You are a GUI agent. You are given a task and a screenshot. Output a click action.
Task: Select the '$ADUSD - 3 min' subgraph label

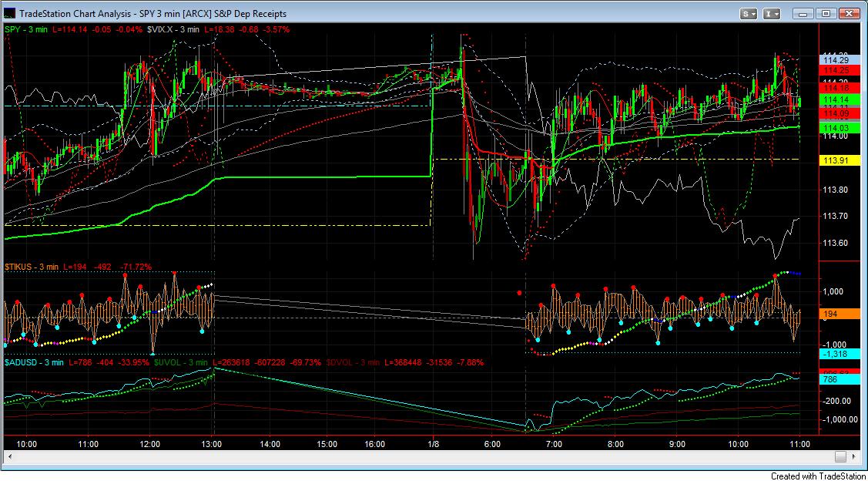click(x=32, y=362)
